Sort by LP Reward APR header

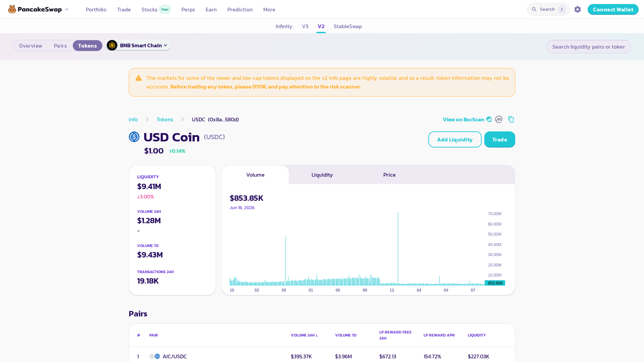(439, 335)
